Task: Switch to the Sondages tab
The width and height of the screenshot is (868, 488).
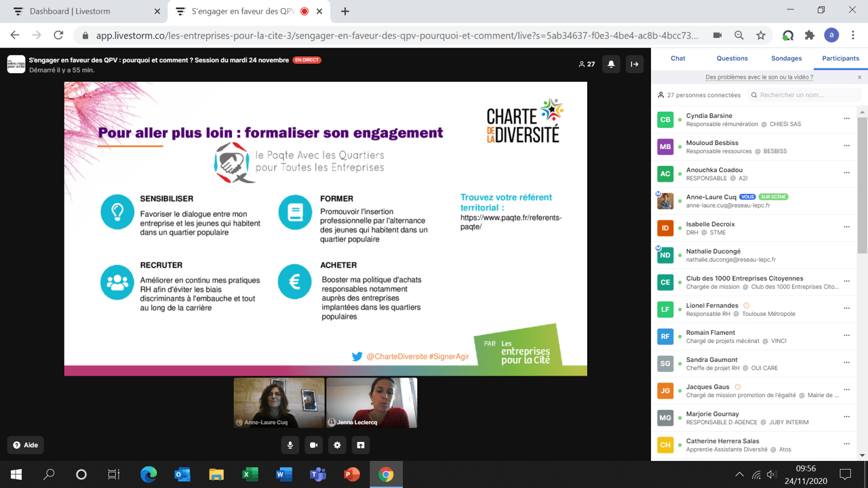Action: pos(787,58)
